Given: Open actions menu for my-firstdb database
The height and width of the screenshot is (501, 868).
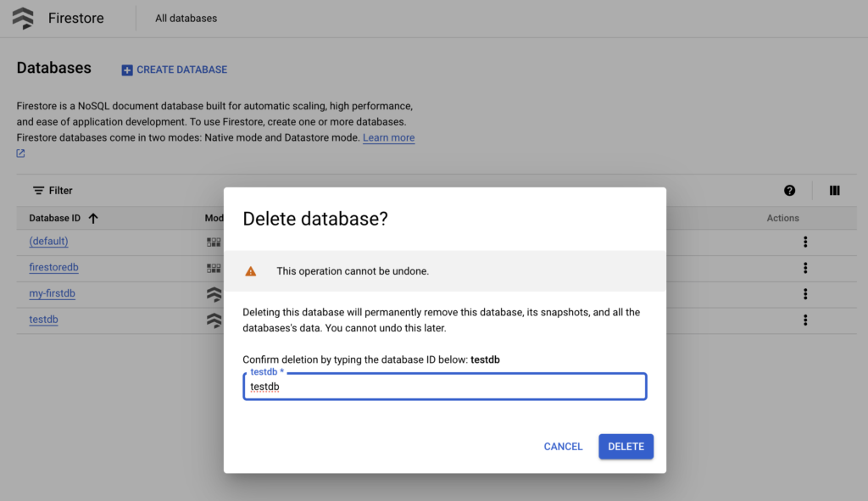Looking at the screenshot, I should pyautogui.click(x=805, y=294).
